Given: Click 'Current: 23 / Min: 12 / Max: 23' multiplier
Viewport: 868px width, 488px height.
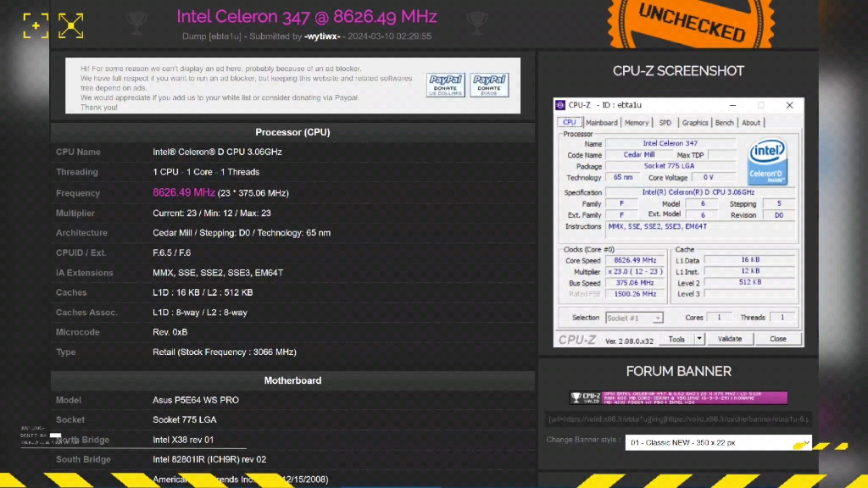Looking at the screenshot, I should point(212,213).
